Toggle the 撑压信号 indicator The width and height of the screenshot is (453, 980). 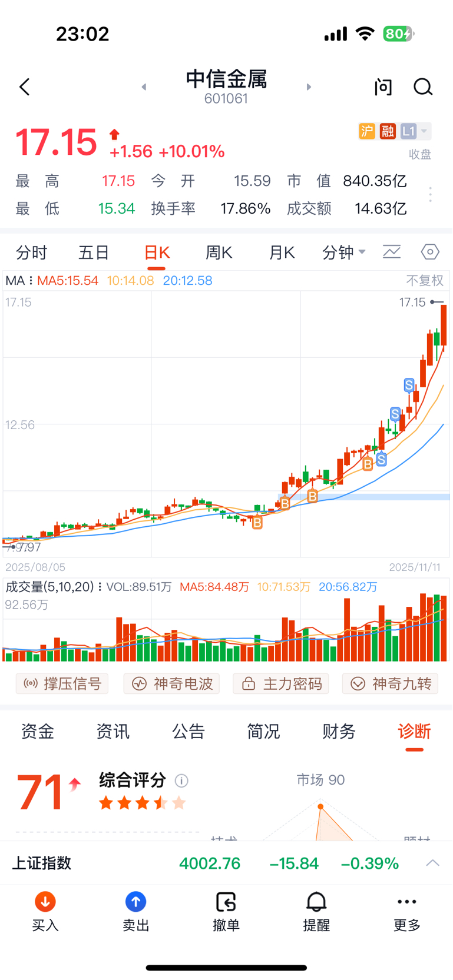62,683
